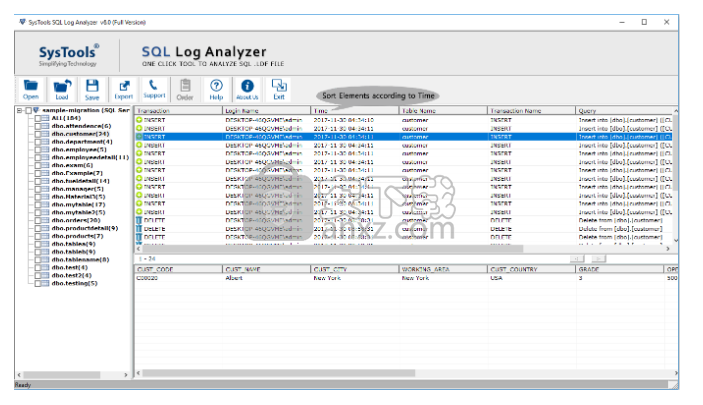Image resolution: width=703 pixels, height=405 pixels.
Task: Check the dbo.attendence checkbox
Action: tap(38, 126)
